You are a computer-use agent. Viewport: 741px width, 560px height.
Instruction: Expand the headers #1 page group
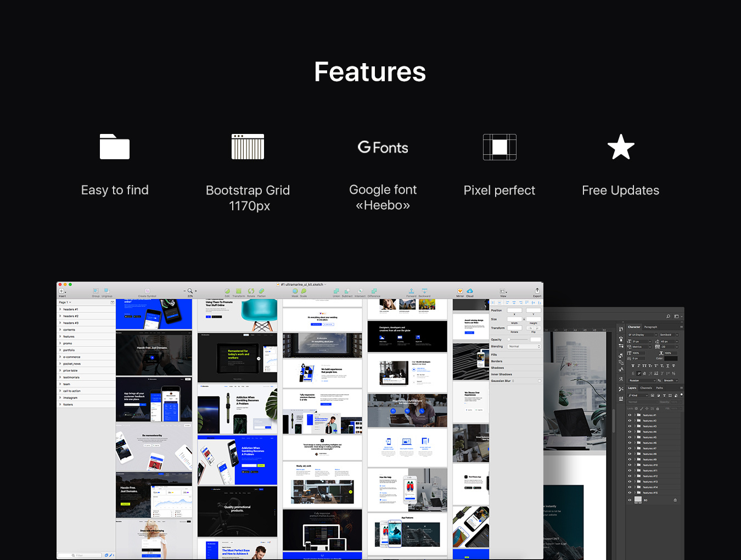point(60,309)
